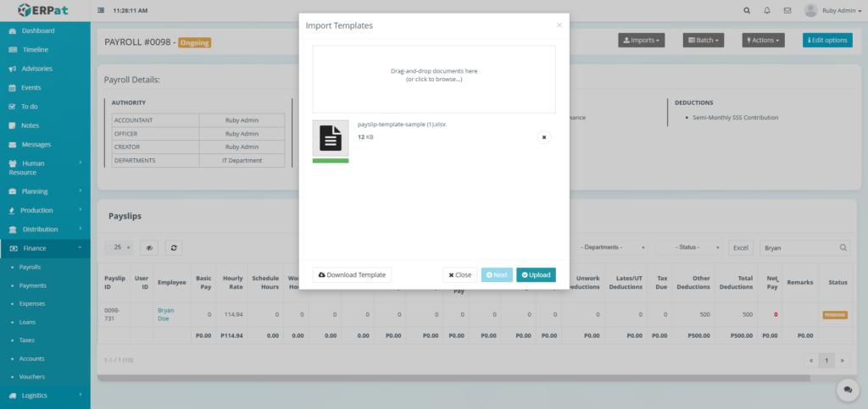
Task: Click the search magnifier icon in top bar
Action: click(746, 11)
